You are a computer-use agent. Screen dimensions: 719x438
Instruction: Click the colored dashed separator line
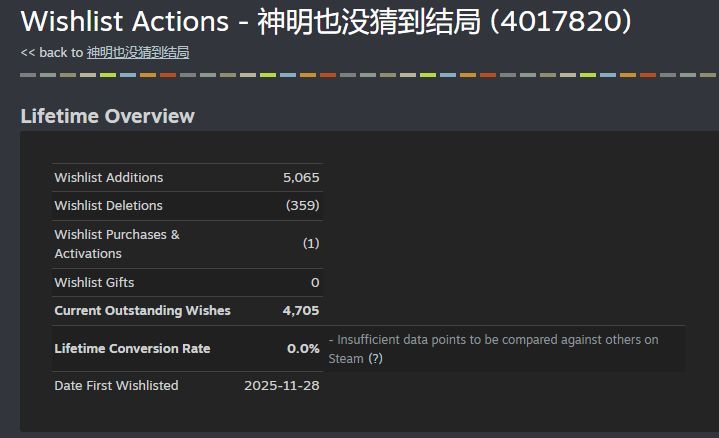pos(360,75)
